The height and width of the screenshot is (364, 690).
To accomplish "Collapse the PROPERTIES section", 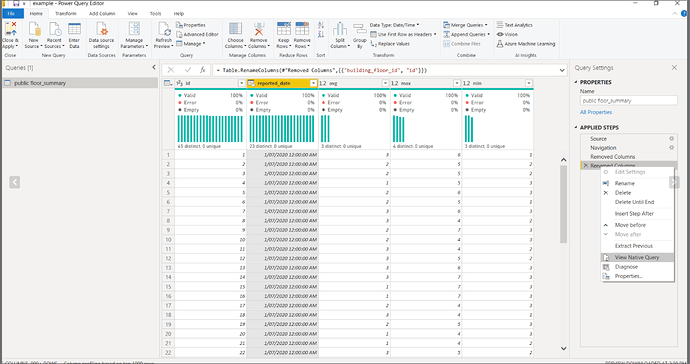I will (576, 82).
